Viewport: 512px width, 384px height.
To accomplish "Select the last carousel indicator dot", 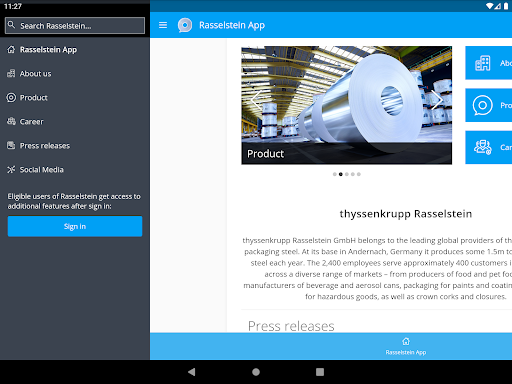I will tap(359, 174).
